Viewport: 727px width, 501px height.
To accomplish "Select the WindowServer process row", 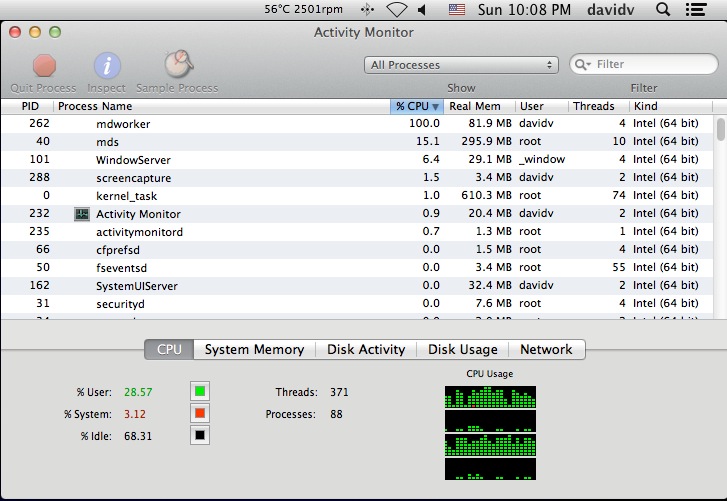I will [357, 160].
